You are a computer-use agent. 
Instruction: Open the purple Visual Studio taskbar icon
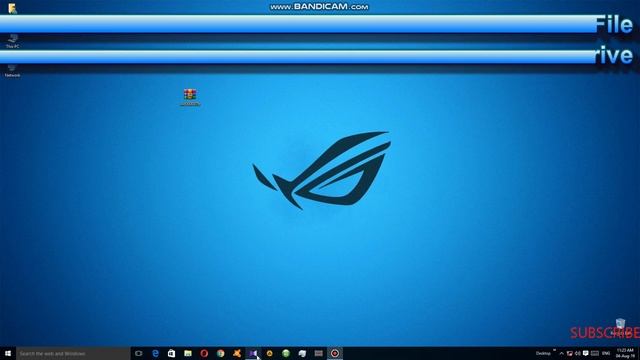tap(253, 353)
